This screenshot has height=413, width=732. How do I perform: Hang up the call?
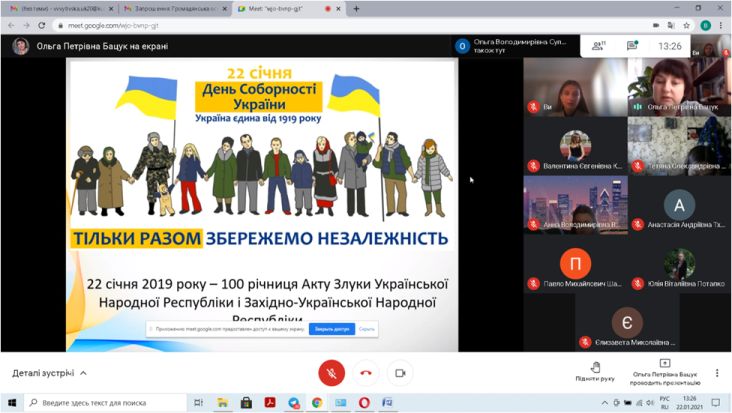click(366, 373)
